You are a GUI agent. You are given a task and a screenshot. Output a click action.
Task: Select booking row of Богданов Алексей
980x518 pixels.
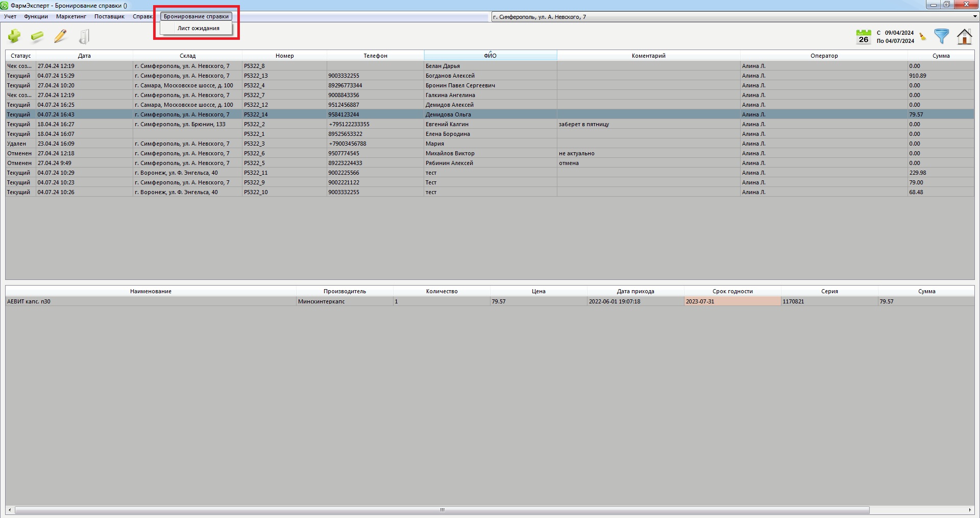450,76
